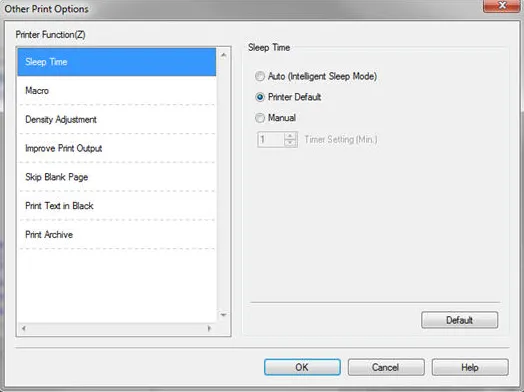
Task: Restore settings with the Default button
Action: tap(460, 320)
